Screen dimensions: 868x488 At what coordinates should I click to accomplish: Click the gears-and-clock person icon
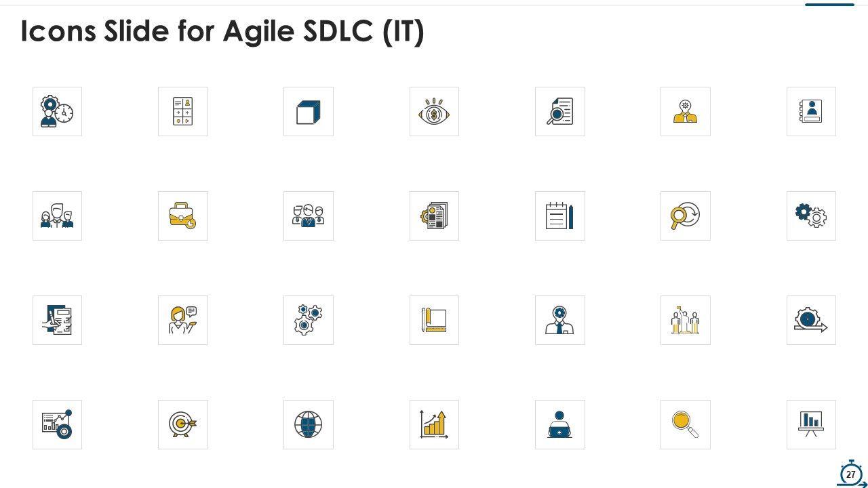[x=57, y=111]
